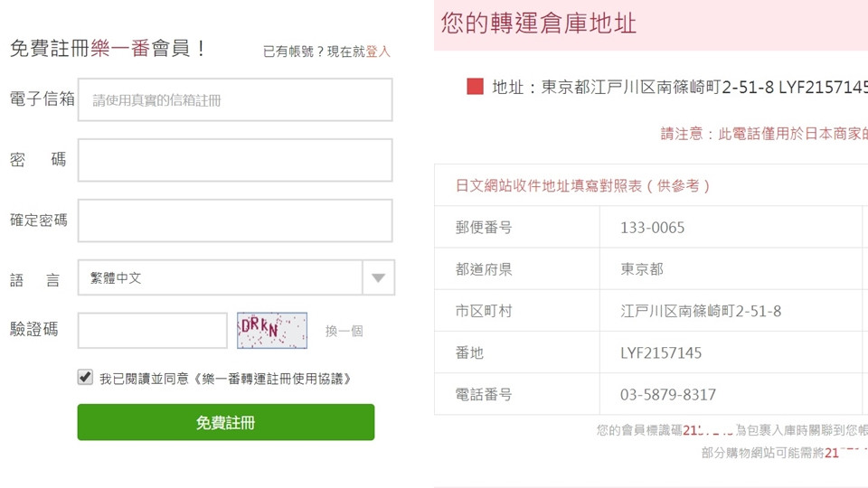Refresh the captcha via 換一個 link
This screenshot has height=488, width=868.
(344, 332)
